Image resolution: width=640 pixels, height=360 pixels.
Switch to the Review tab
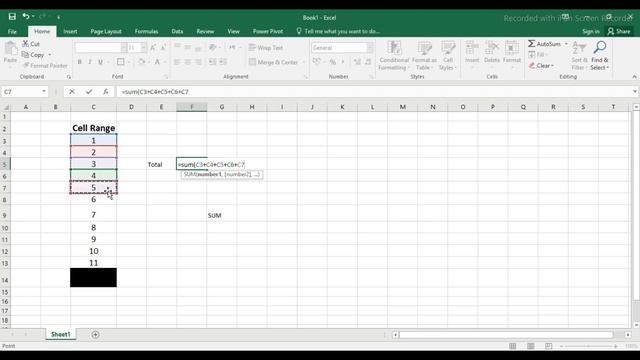205,31
